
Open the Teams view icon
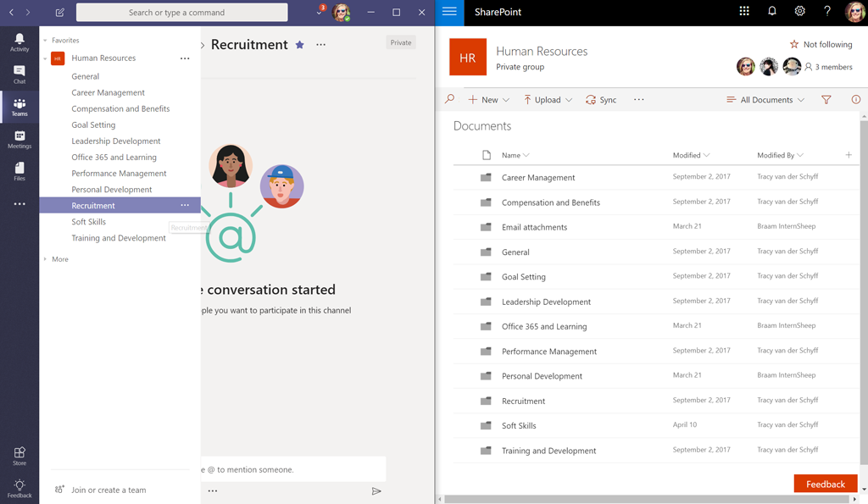pyautogui.click(x=19, y=107)
